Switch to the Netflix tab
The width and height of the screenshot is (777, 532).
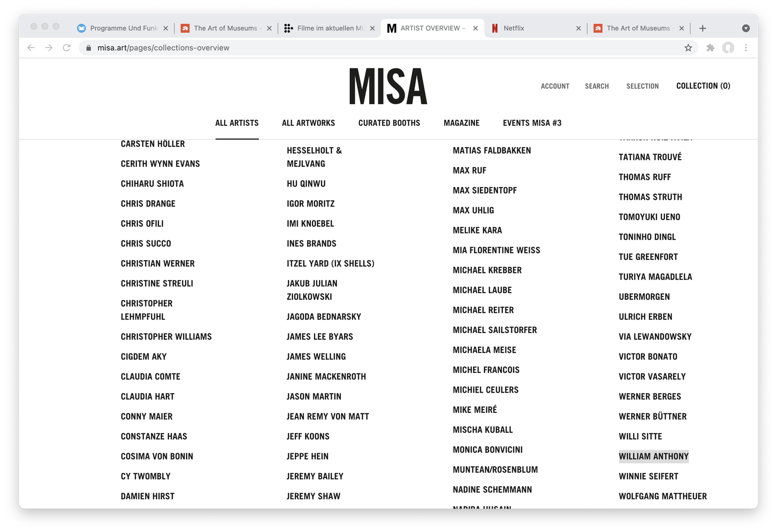pyautogui.click(x=536, y=28)
